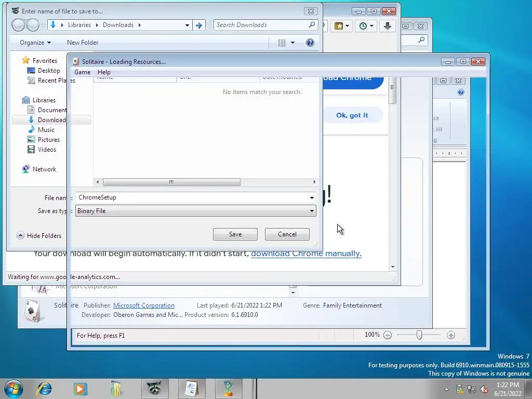This screenshot has height=399, width=532.
Task: Click the file list scroll-right arrow
Action: [x=314, y=182]
